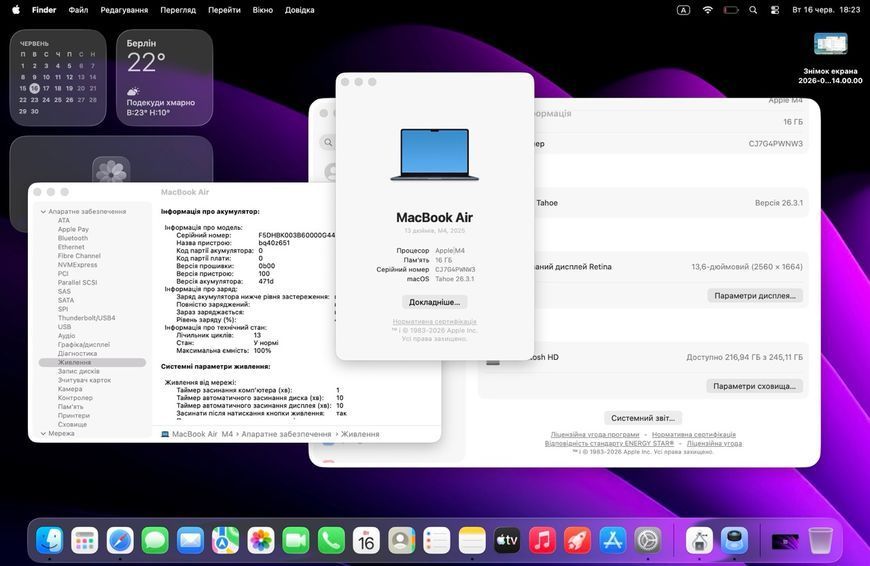Open the Перейти menu
Screen dimensions: 870x566
224,10
